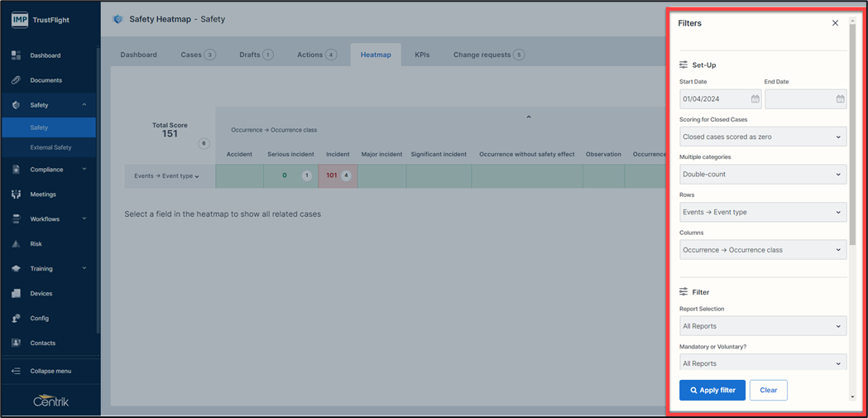Open Scoring for Closed Cases dropdown

click(x=762, y=137)
